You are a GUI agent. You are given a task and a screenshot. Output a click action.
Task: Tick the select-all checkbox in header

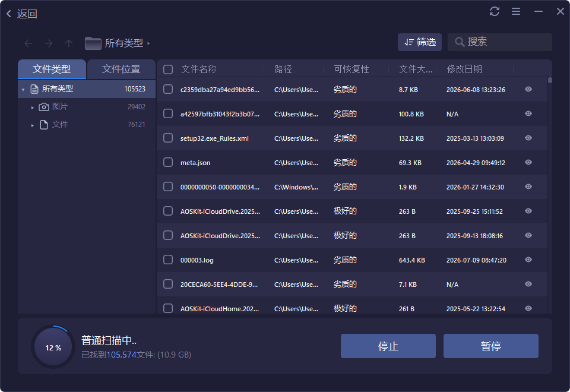[x=168, y=69]
